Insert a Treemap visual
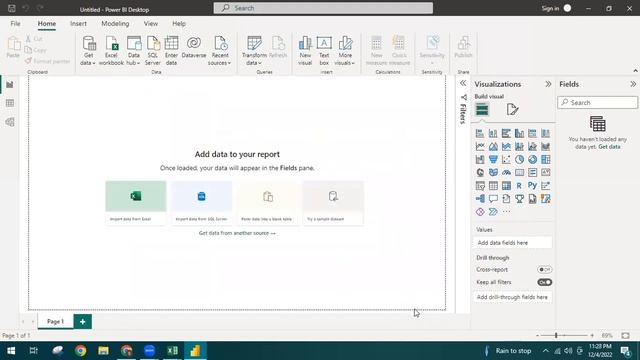640x360 pixels. [x=545, y=159]
